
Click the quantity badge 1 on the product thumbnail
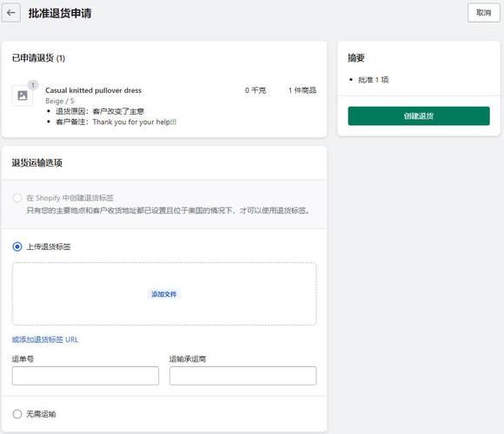point(33,85)
